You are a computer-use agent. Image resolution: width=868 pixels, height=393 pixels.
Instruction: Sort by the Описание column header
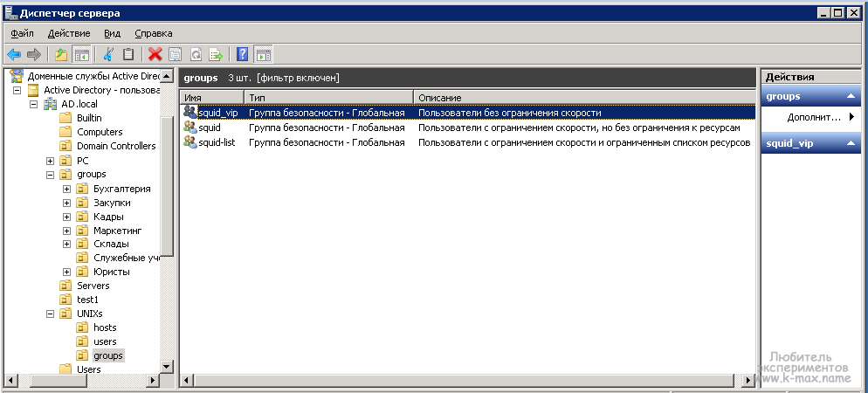pos(584,98)
